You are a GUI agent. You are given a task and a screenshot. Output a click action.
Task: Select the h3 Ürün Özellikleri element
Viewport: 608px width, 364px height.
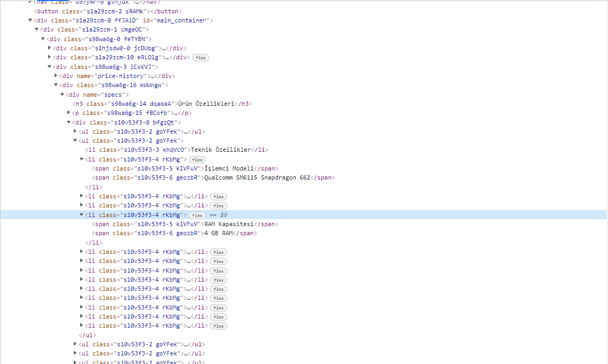[162, 104]
